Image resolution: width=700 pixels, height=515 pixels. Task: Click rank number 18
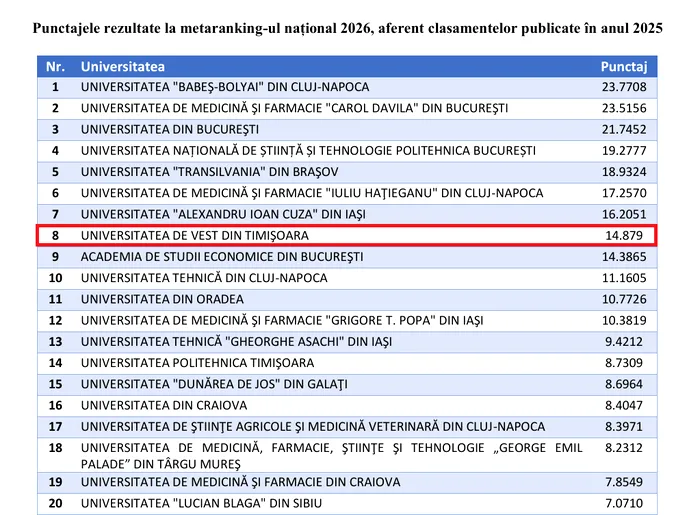click(55, 448)
